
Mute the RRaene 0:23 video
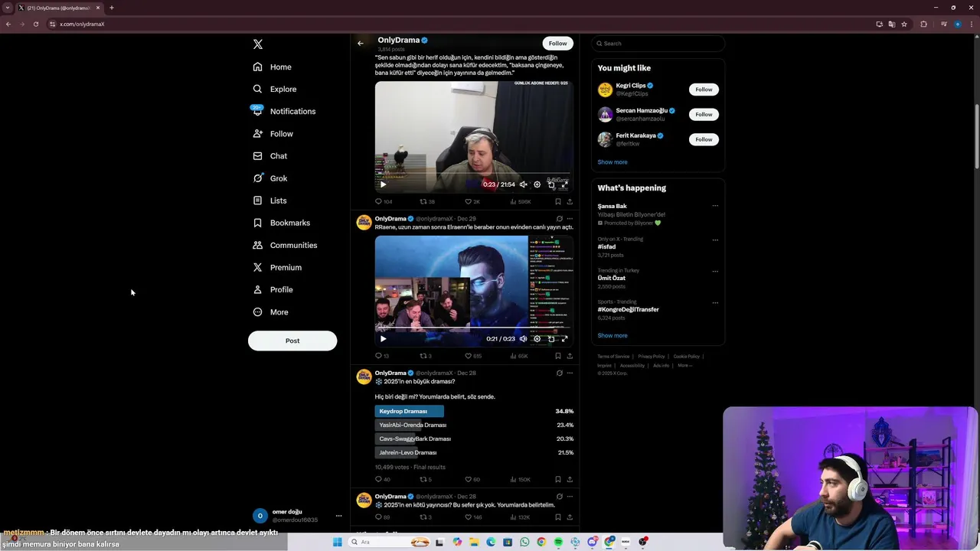coord(523,339)
